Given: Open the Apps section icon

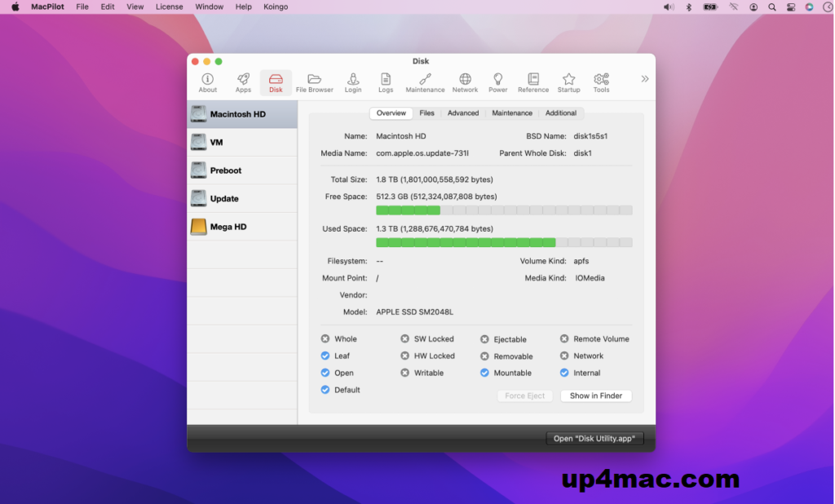Looking at the screenshot, I should 242,80.
